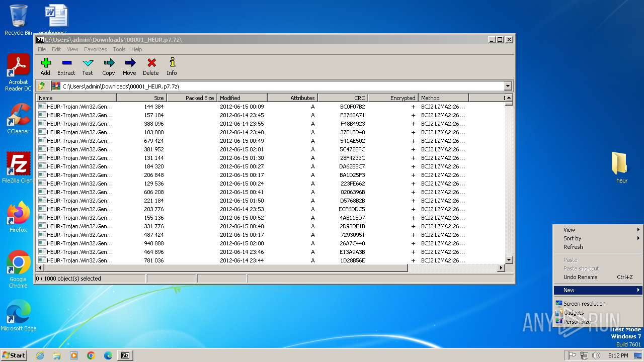Choose Gadgets in context menu
Screen dimensions: 644x362
coord(598,313)
